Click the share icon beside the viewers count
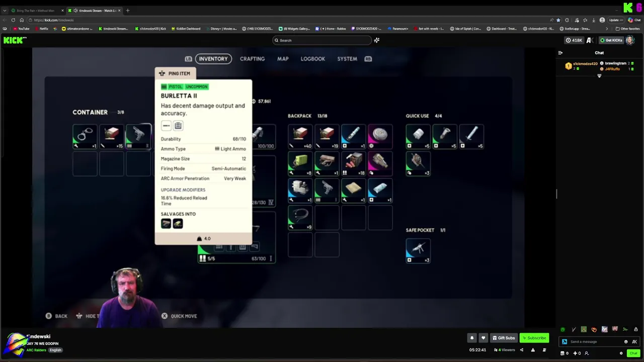The image size is (644, 362). (522, 350)
